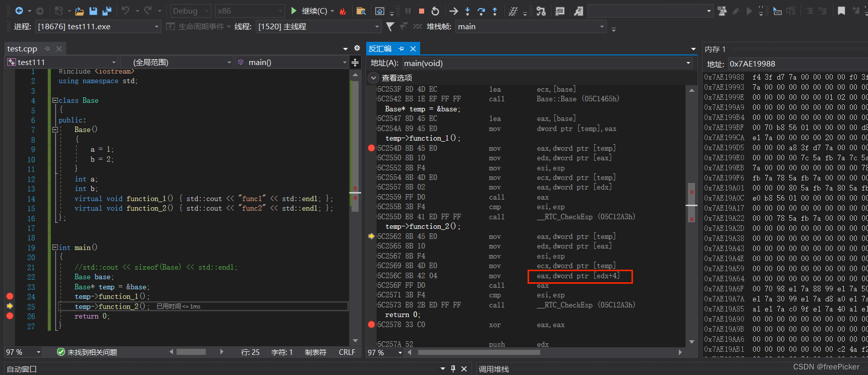The height and width of the screenshot is (375, 868).
Task: Click the Save All icon
Action: pos(107,11)
